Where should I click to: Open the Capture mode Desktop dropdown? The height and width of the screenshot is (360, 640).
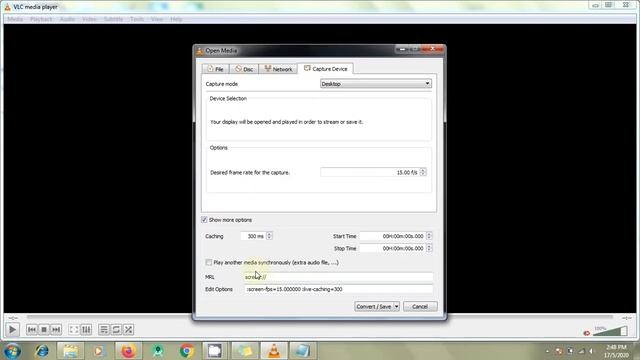pyautogui.click(x=376, y=84)
